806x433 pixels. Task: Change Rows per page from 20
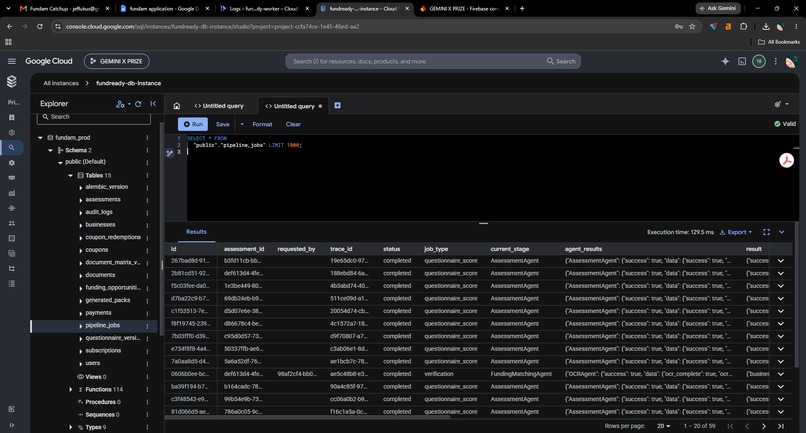click(663, 426)
